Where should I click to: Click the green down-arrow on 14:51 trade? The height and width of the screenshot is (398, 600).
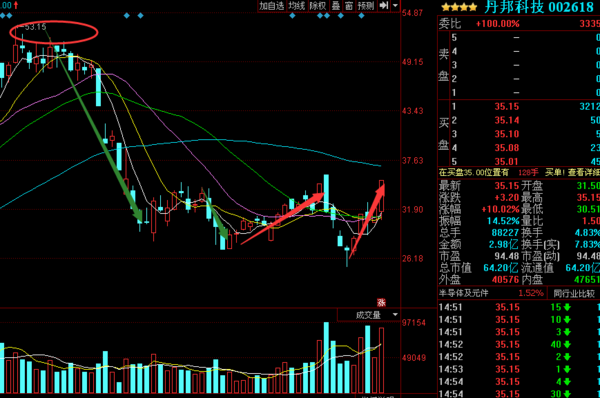(x=567, y=307)
